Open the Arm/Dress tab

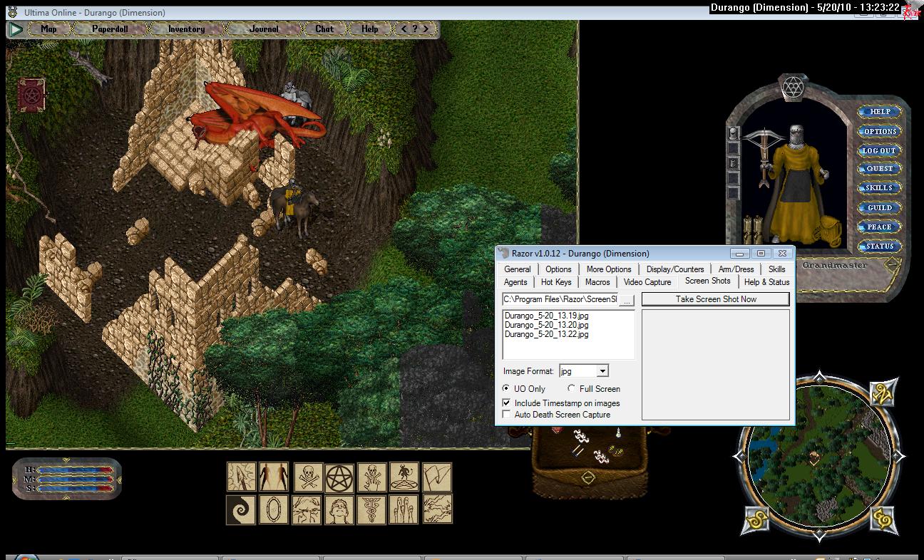(736, 269)
